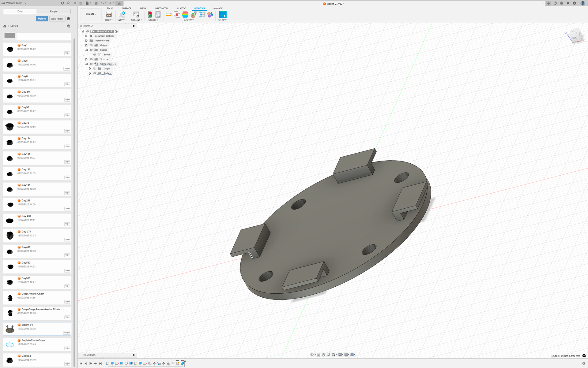
Task: Select the Measure ruler tool
Action: coord(168,15)
